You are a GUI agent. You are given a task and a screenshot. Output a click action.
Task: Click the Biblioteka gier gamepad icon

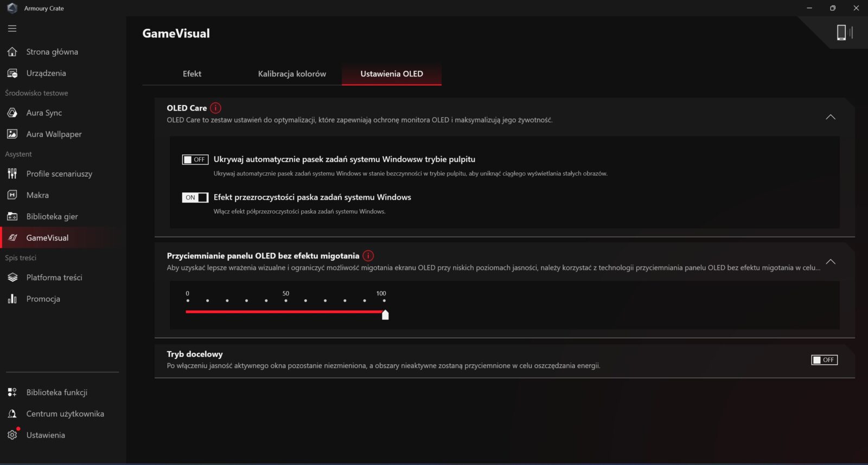coord(12,216)
